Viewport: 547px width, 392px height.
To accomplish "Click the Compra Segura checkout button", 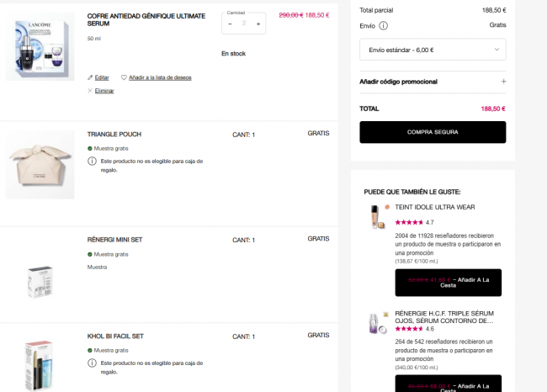I will [x=433, y=132].
